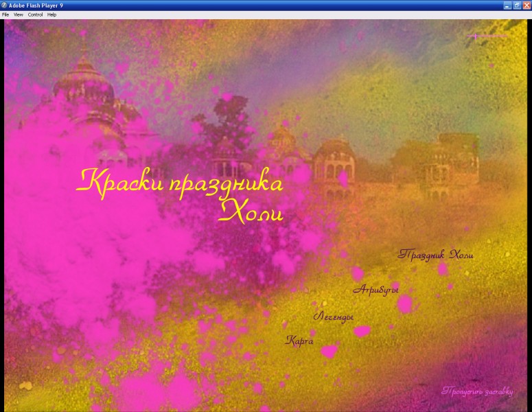Open the 'Легенды' section
Screen dimensions: 532x412
pos(334,317)
